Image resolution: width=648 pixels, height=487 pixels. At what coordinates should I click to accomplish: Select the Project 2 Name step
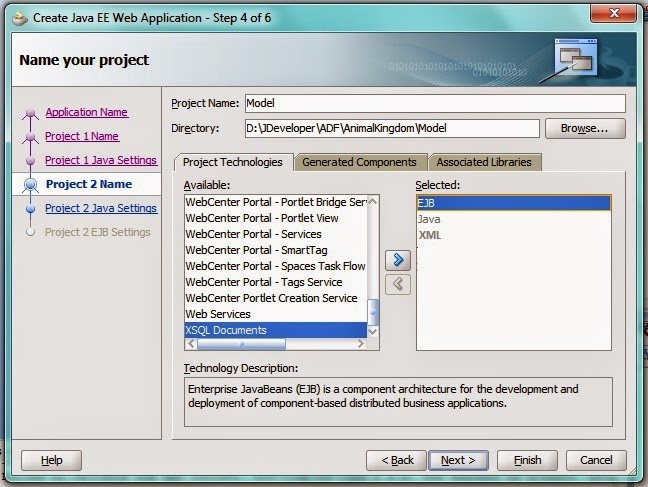point(89,184)
